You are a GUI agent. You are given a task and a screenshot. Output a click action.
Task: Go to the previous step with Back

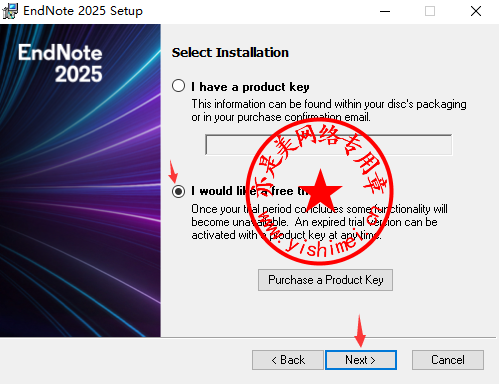[288, 360]
